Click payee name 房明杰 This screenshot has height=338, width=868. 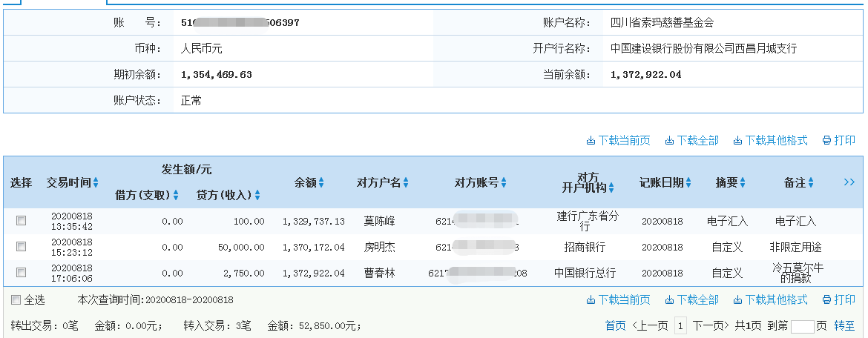point(379,247)
